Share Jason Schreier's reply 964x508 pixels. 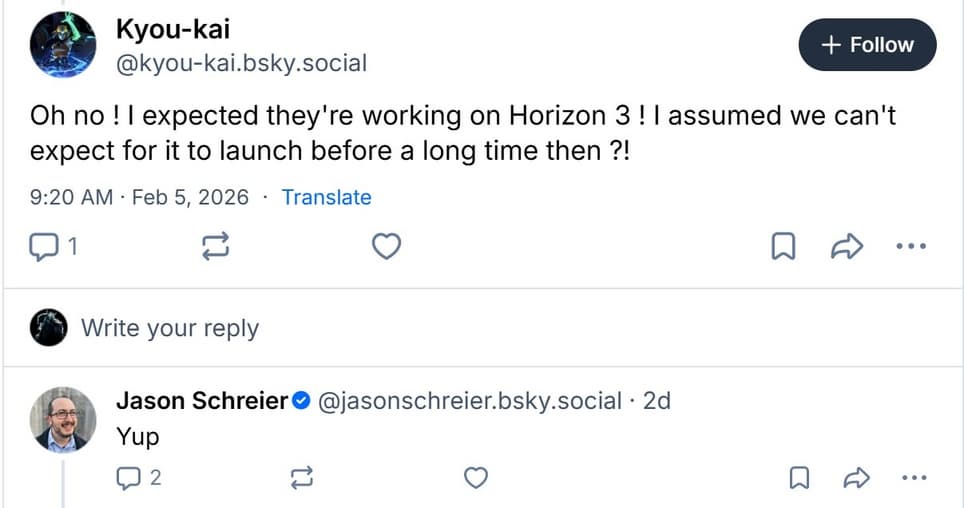coord(856,479)
